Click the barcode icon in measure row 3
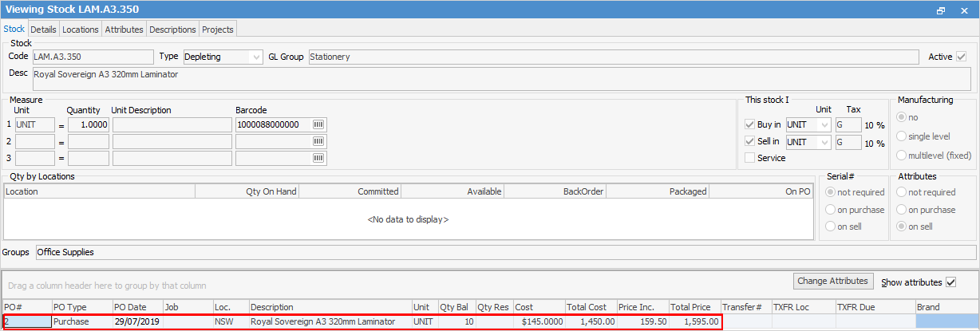980x331 pixels. pos(319,158)
